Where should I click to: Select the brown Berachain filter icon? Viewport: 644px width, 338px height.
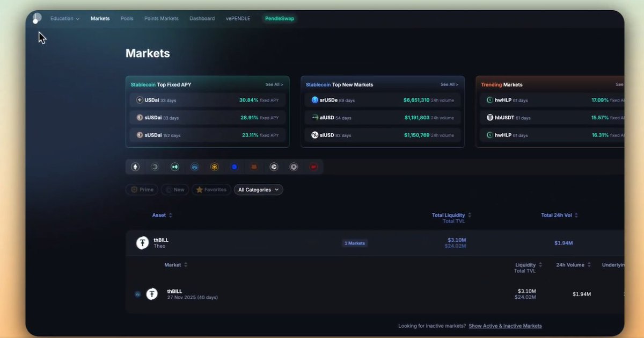[x=254, y=167]
